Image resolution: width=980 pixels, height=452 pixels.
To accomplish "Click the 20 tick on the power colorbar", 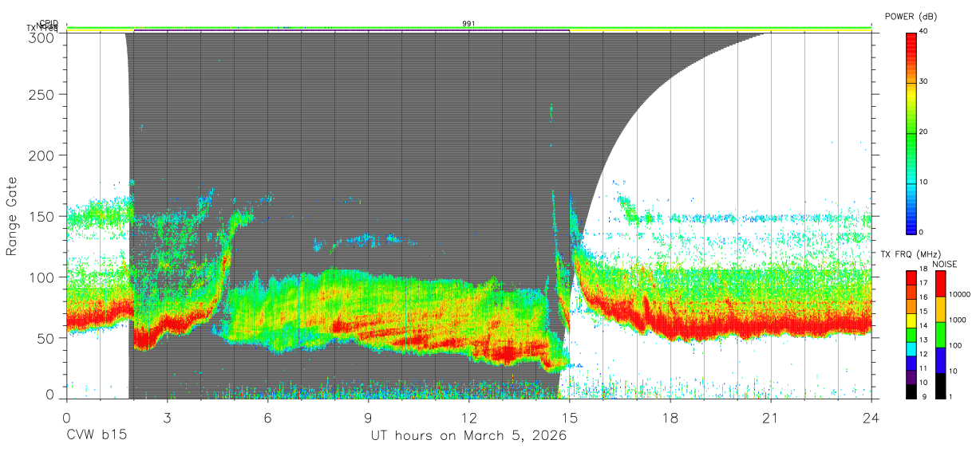I will 925,132.
